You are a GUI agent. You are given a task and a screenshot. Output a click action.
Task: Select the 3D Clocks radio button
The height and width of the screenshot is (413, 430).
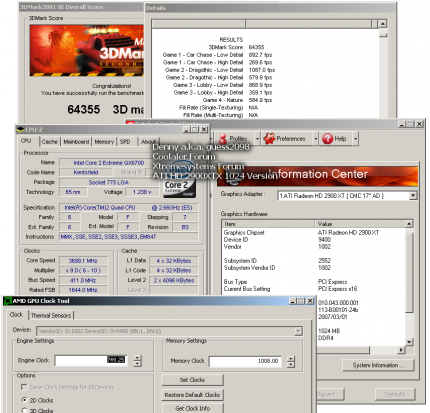coord(24,410)
